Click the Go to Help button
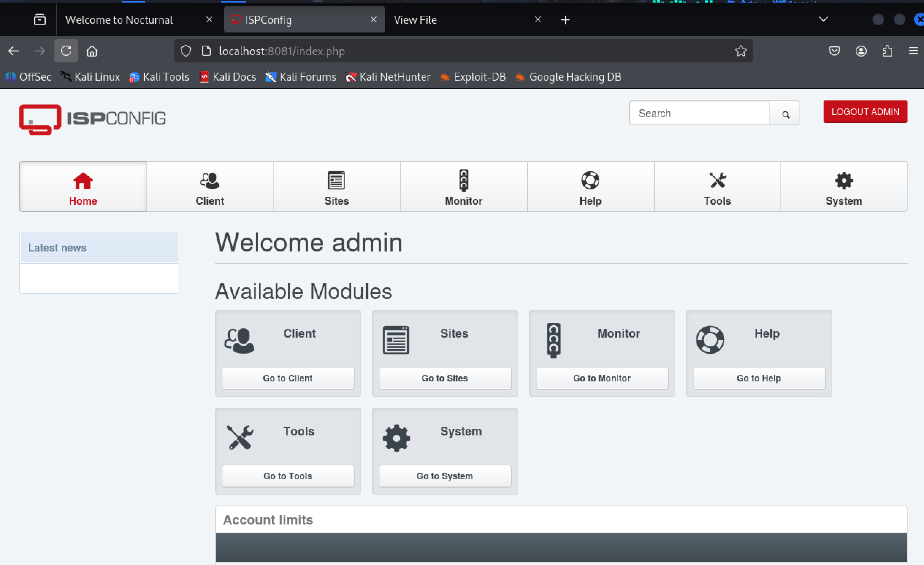The width and height of the screenshot is (924, 565). pos(759,378)
